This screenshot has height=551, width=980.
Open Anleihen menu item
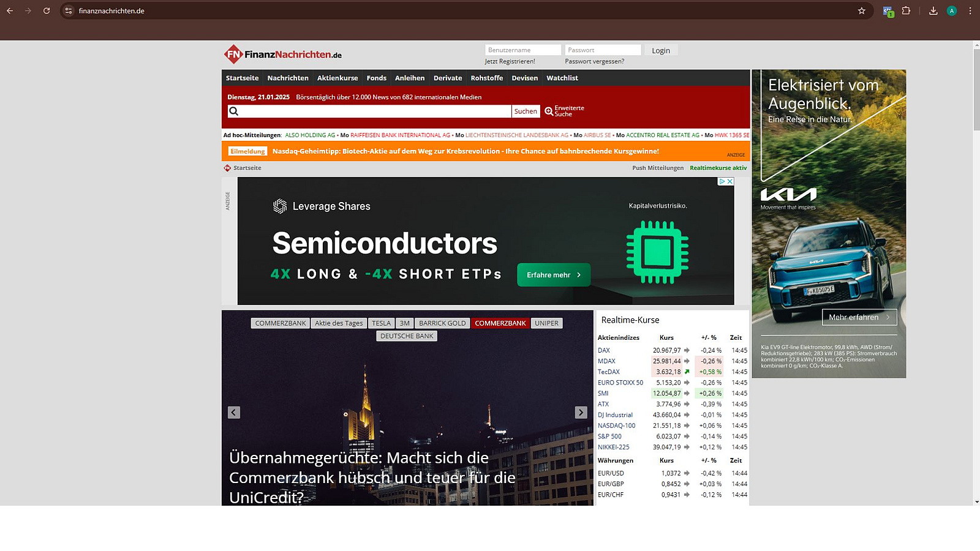coord(410,78)
